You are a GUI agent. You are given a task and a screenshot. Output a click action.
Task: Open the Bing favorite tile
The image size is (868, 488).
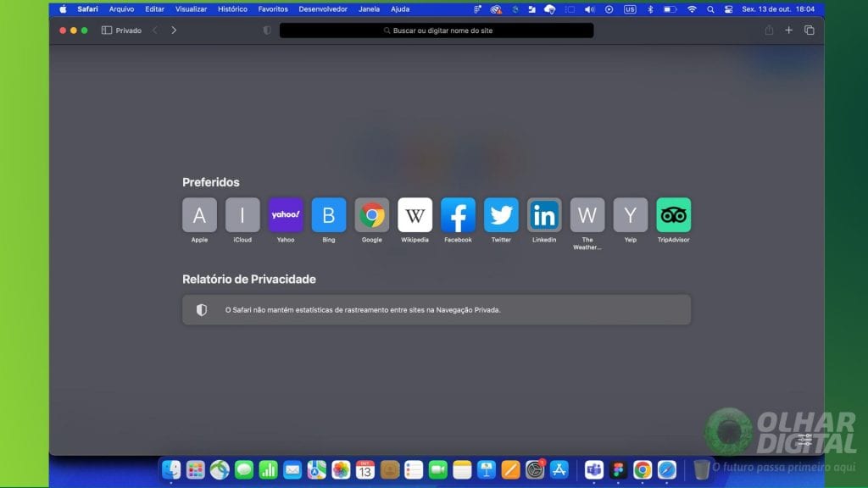click(329, 214)
